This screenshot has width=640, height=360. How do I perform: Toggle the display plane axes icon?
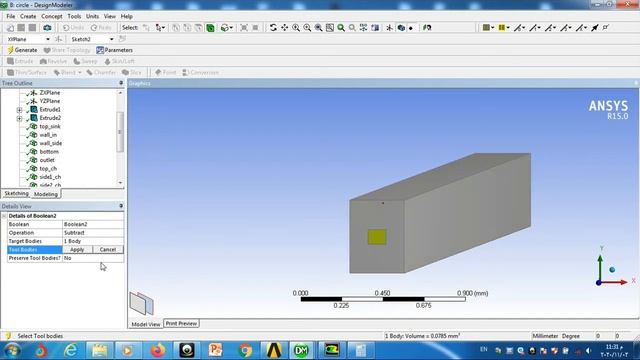point(389,27)
